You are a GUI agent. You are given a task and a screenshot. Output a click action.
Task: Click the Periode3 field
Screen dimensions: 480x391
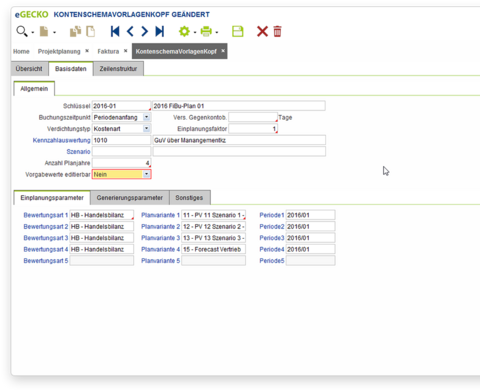310,238
